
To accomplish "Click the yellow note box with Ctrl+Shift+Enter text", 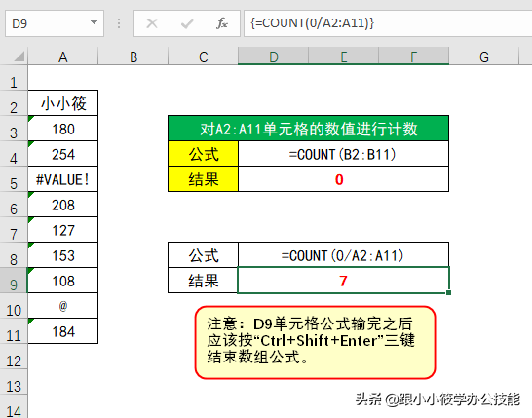I will (x=315, y=342).
